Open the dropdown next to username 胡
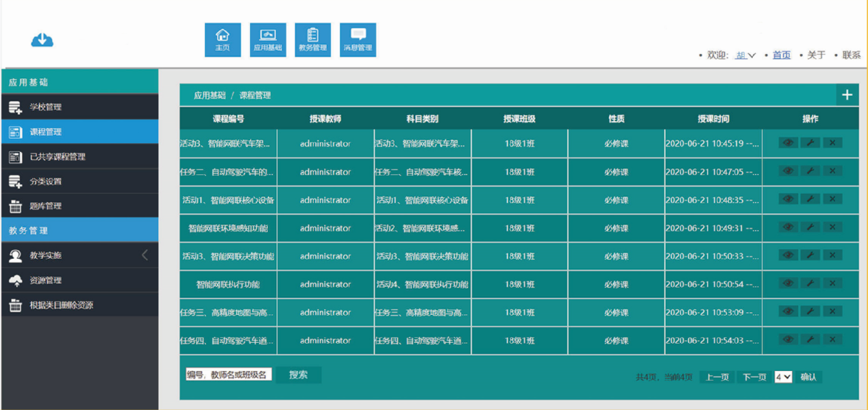868x410 pixels. click(752, 55)
